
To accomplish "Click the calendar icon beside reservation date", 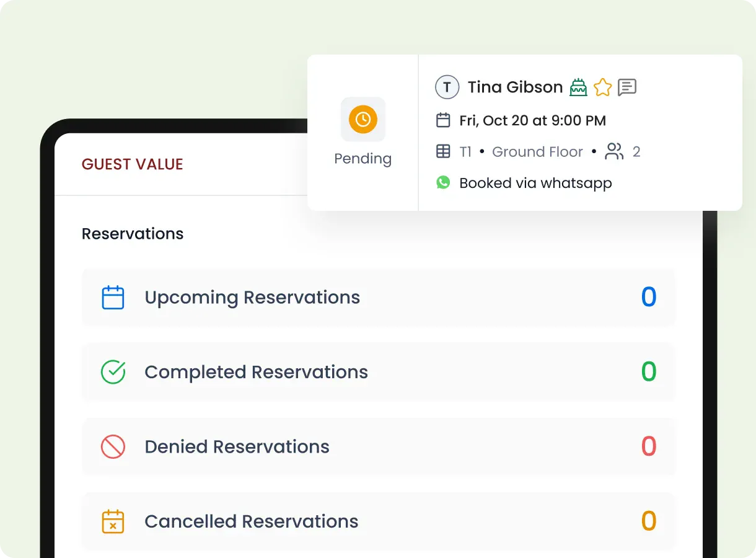I will pos(443,120).
